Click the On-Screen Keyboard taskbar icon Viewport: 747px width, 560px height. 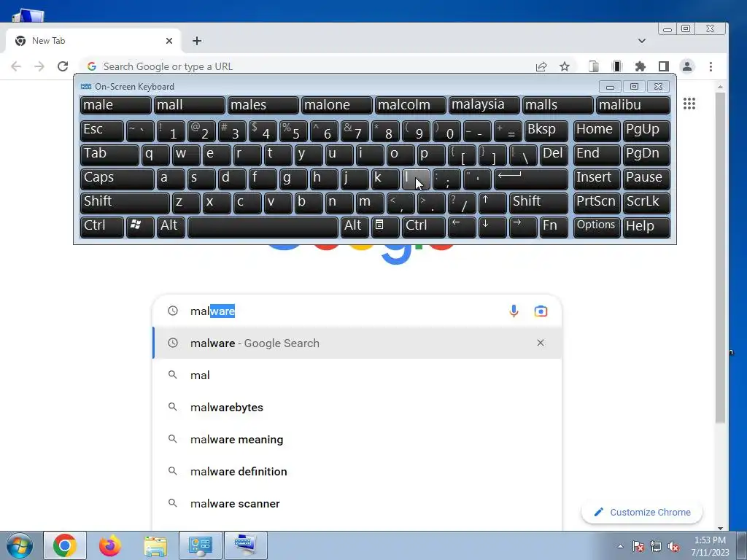[x=246, y=545]
